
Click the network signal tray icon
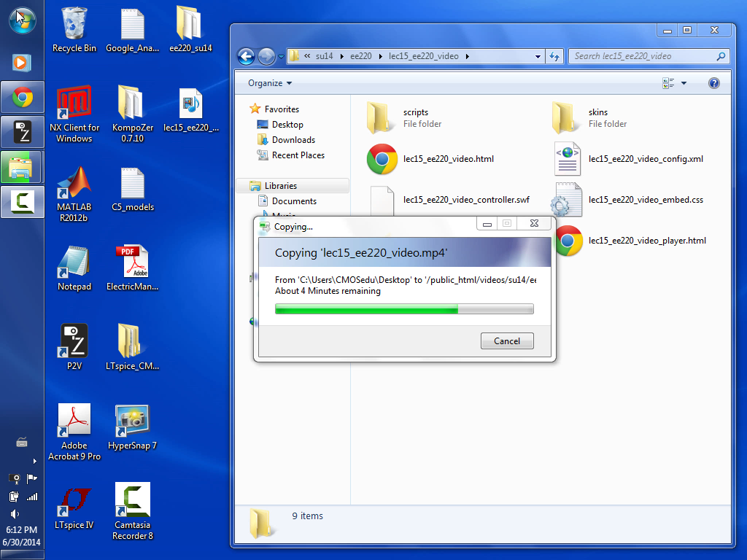point(32,497)
